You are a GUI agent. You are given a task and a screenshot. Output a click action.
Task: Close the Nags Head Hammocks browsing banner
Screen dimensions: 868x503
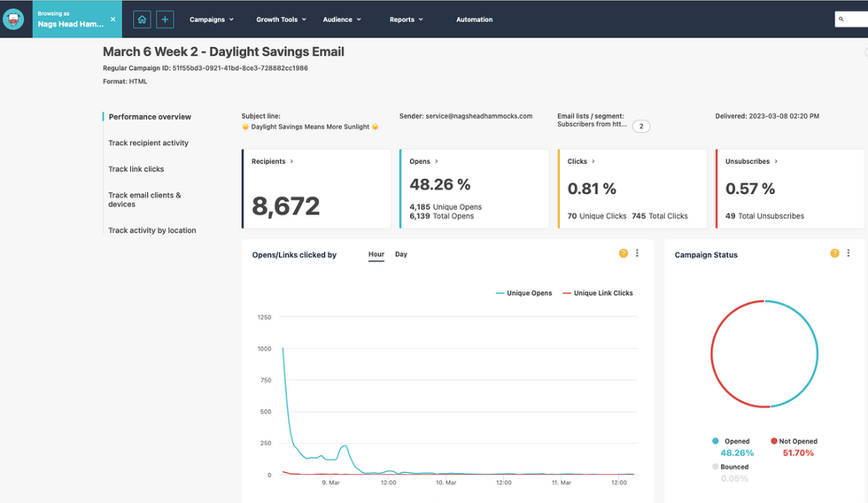tap(112, 19)
